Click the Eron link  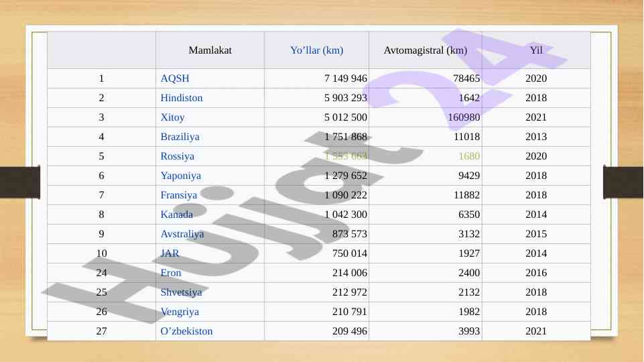coord(170,273)
